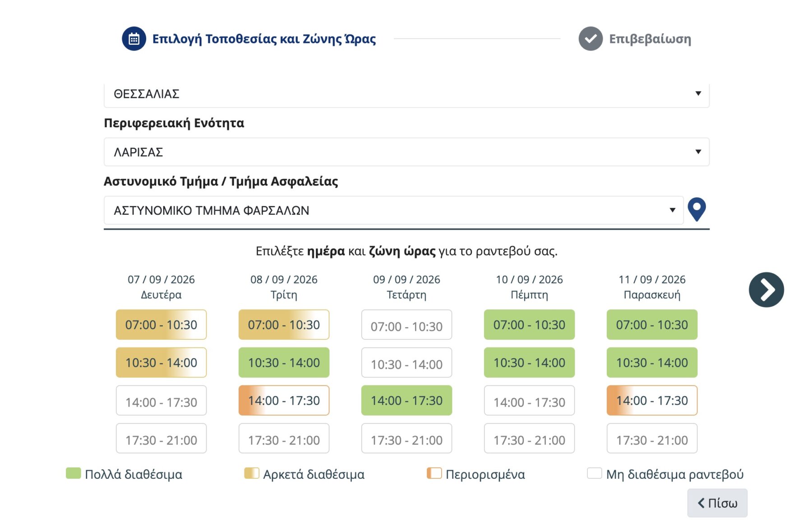Select Επιλογή Τοποθεσίας και Ζώνης Ώρας step
Viewport: 812px width, 528px height.
click(x=264, y=39)
